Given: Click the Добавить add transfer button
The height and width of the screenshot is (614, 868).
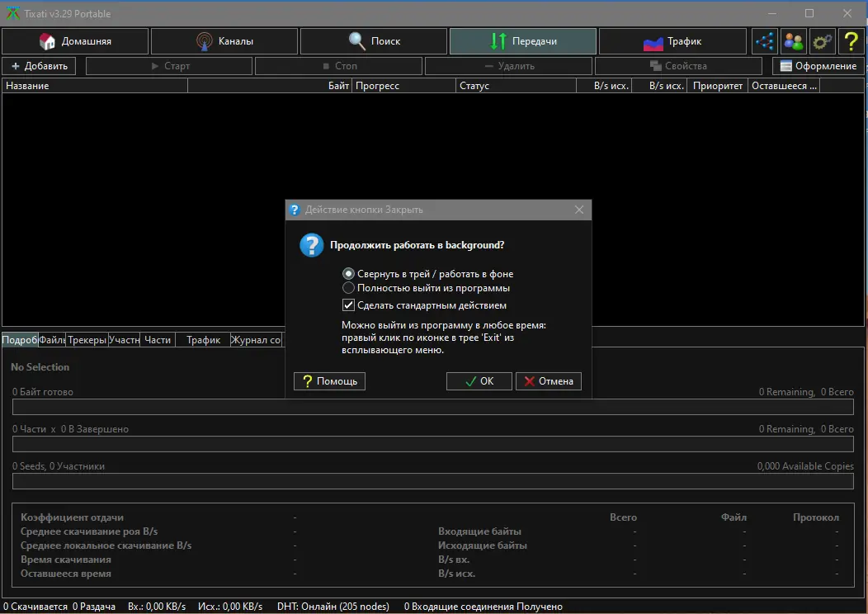Looking at the screenshot, I should click(x=40, y=66).
